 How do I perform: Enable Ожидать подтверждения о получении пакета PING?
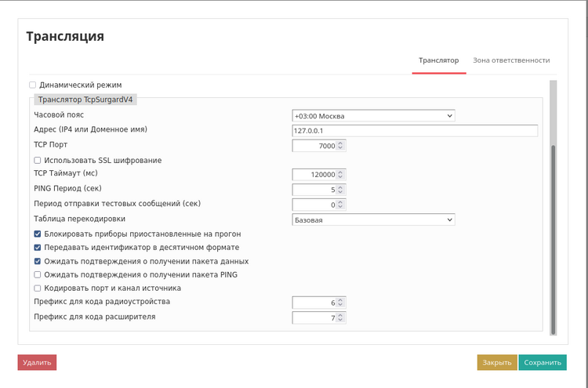coord(37,275)
